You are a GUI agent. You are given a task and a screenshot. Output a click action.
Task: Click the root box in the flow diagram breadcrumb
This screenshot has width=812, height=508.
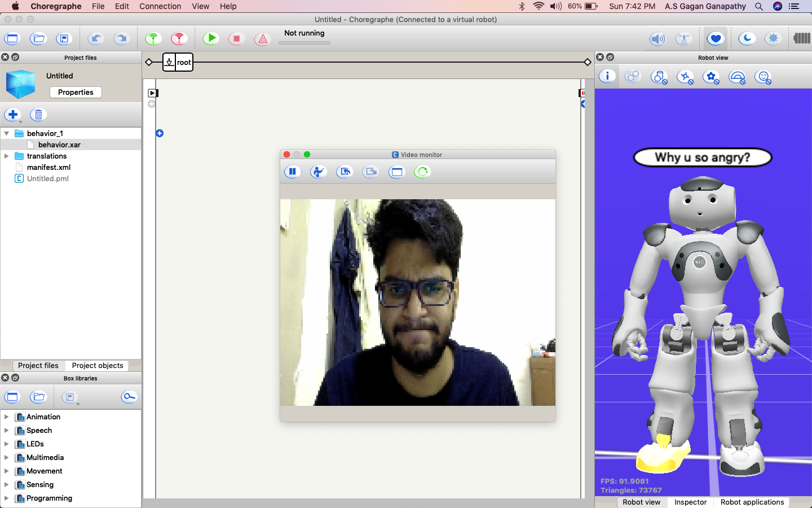(x=178, y=62)
